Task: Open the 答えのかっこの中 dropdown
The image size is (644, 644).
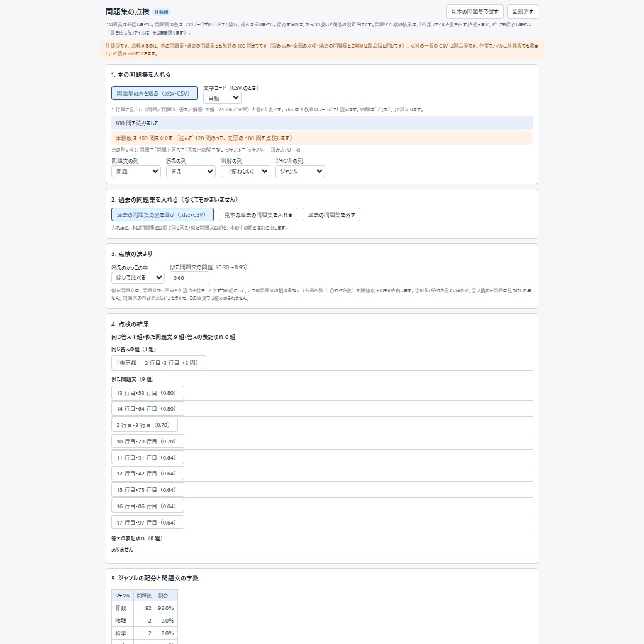Action: coord(138,277)
